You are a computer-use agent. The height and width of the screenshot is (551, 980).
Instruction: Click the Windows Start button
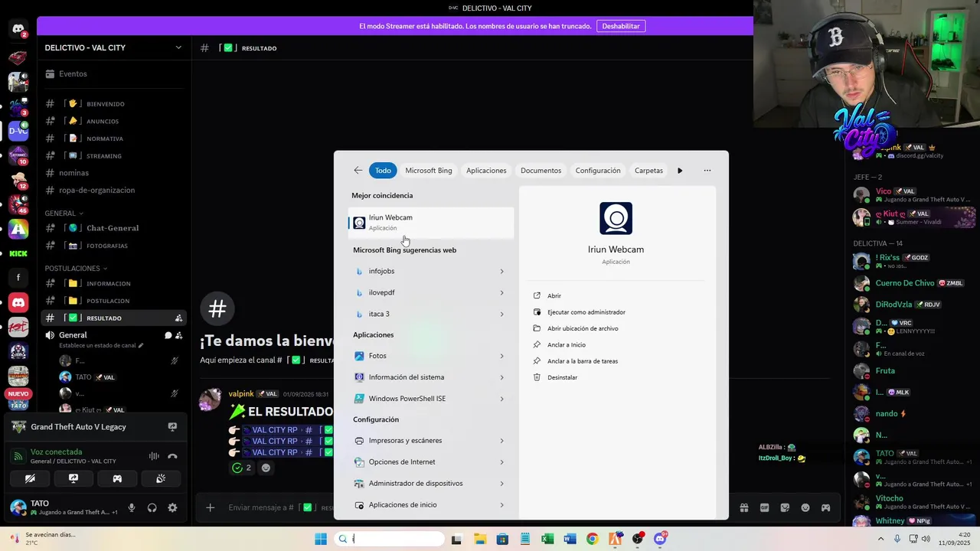(321, 539)
